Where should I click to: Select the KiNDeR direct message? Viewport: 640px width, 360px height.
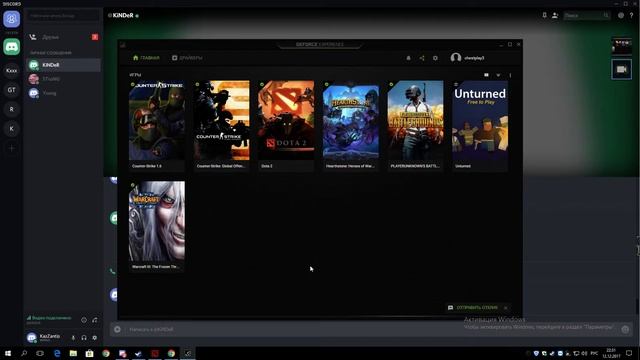coord(63,65)
